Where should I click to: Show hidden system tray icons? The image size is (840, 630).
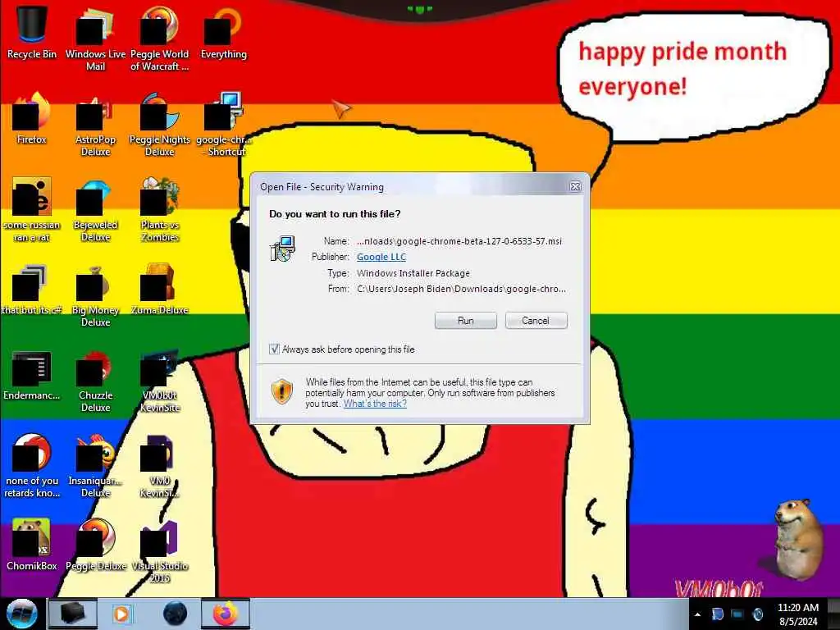[x=697, y=614]
